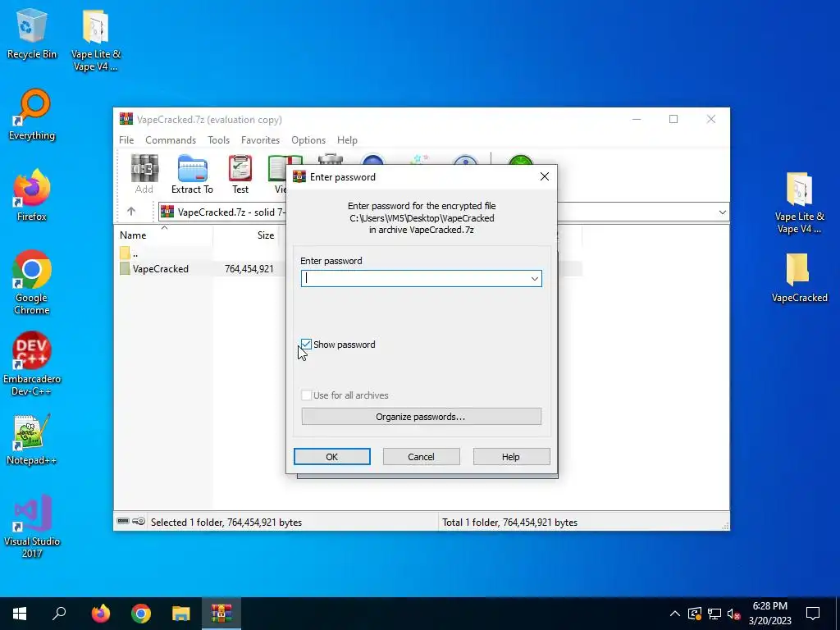
Task: Select Vape Lite archive on desktop right side
Action: [x=799, y=203]
